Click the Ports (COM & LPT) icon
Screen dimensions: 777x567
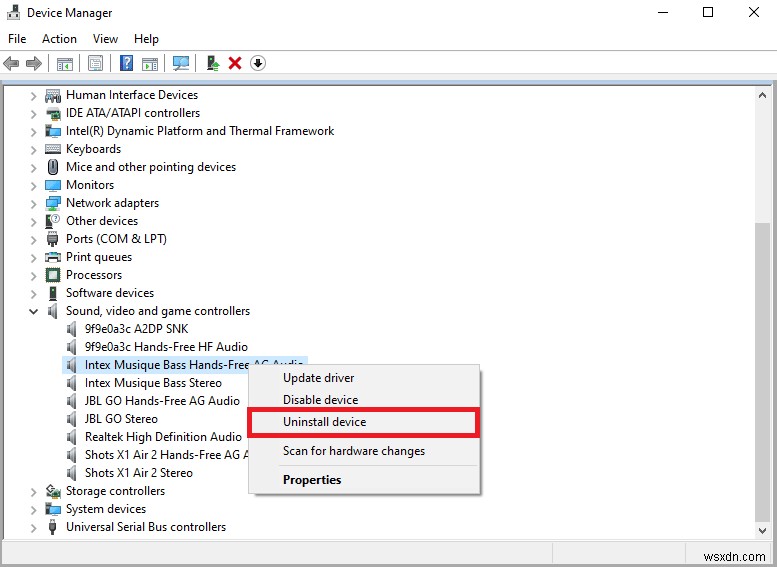(53, 239)
